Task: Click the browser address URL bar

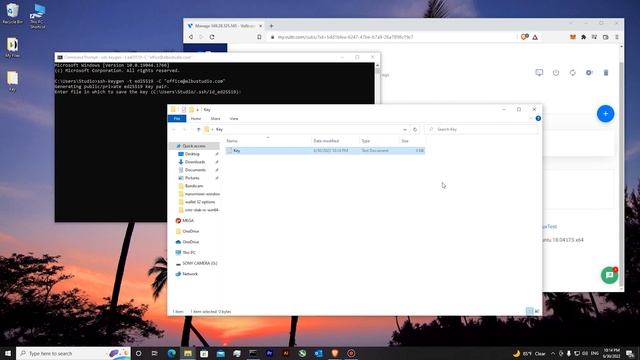Action: click(x=392, y=37)
